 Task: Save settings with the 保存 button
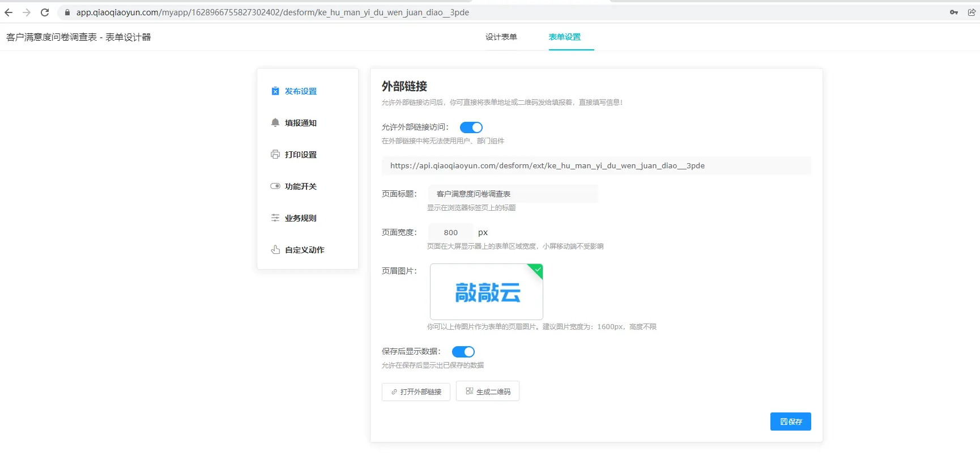791,422
